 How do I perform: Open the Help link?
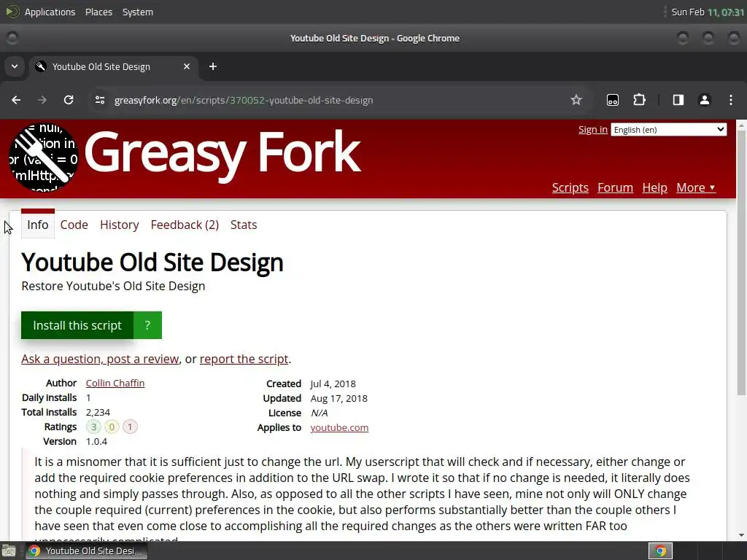(654, 187)
